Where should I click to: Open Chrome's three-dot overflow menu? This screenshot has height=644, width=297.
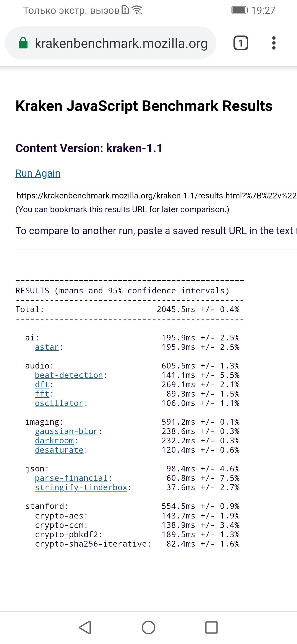(274, 43)
